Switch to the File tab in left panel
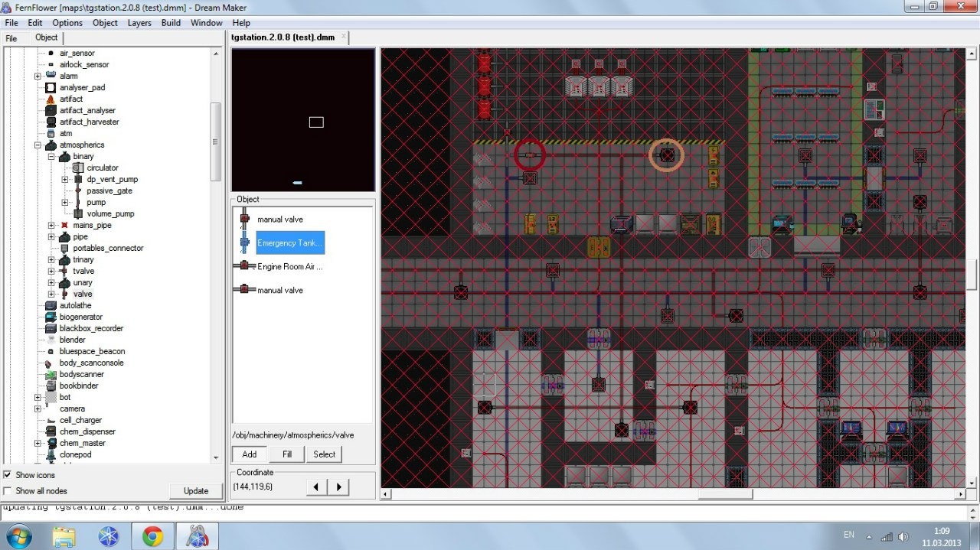Screen dimensions: 980x550 click(x=11, y=37)
